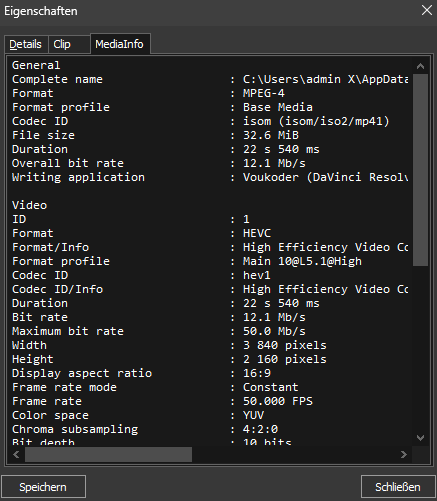Click the Schließen button
The height and width of the screenshot is (501, 437).
coord(398,487)
